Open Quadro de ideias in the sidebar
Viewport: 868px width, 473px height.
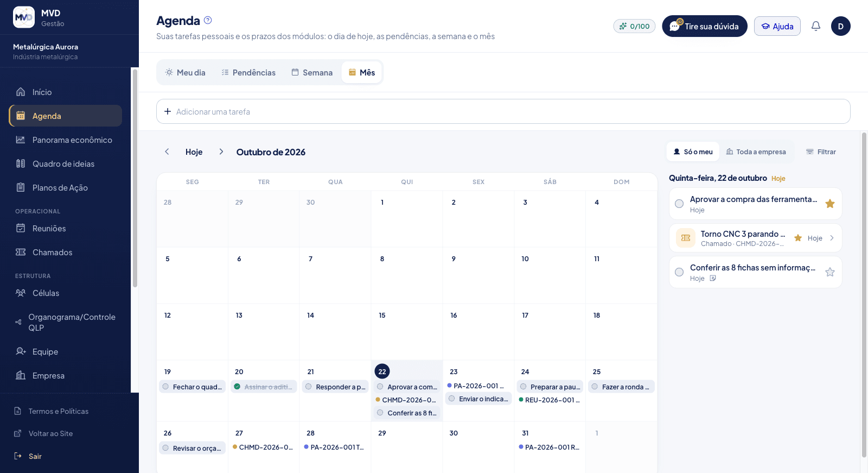coord(65,163)
